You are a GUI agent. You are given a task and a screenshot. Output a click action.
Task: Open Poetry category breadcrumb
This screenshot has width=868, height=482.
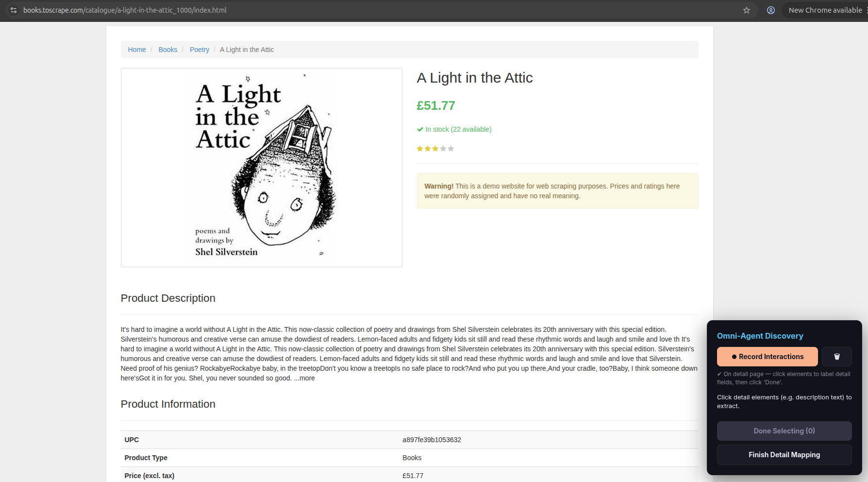pyautogui.click(x=200, y=50)
